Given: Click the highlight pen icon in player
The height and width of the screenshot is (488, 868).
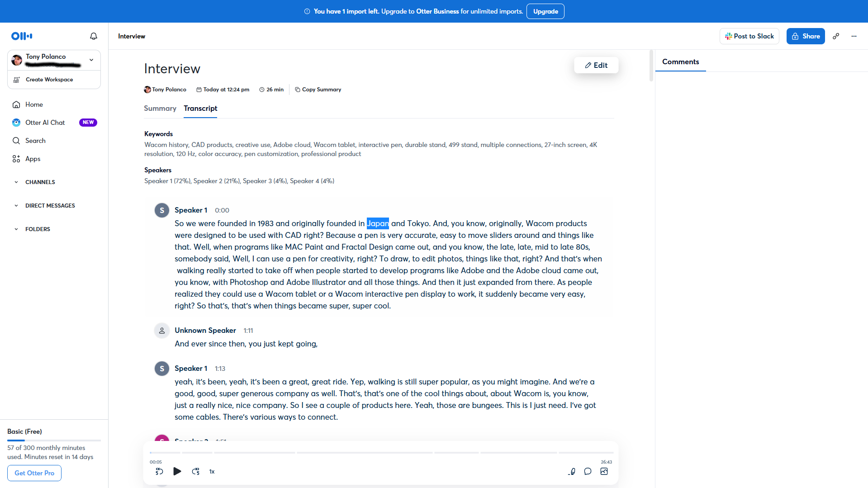Looking at the screenshot, I should click(572, 471).
